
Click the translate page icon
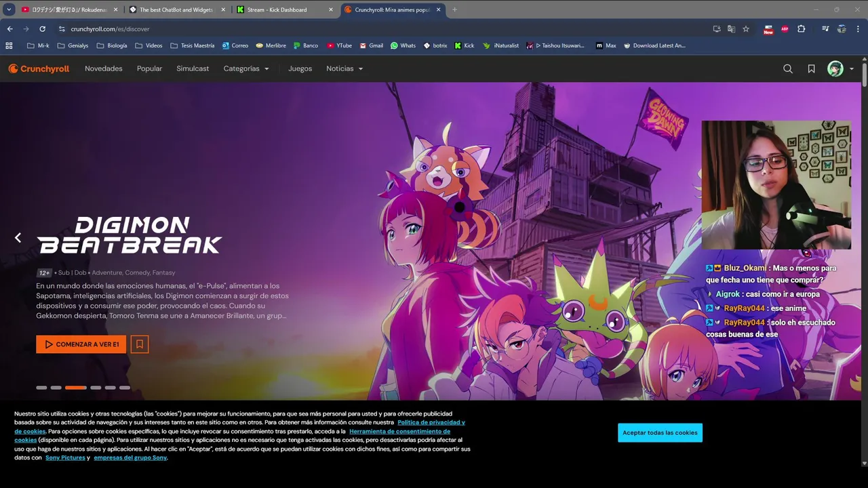point(731,29)
